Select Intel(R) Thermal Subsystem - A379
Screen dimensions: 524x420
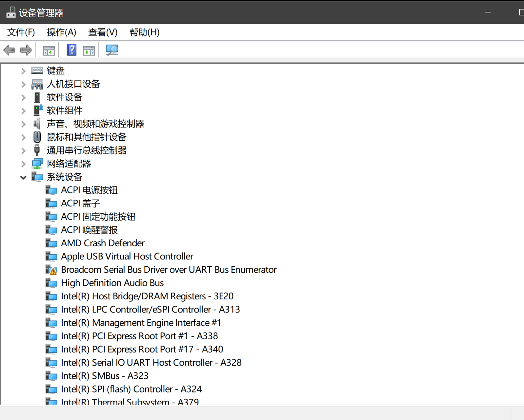point(130,401)
